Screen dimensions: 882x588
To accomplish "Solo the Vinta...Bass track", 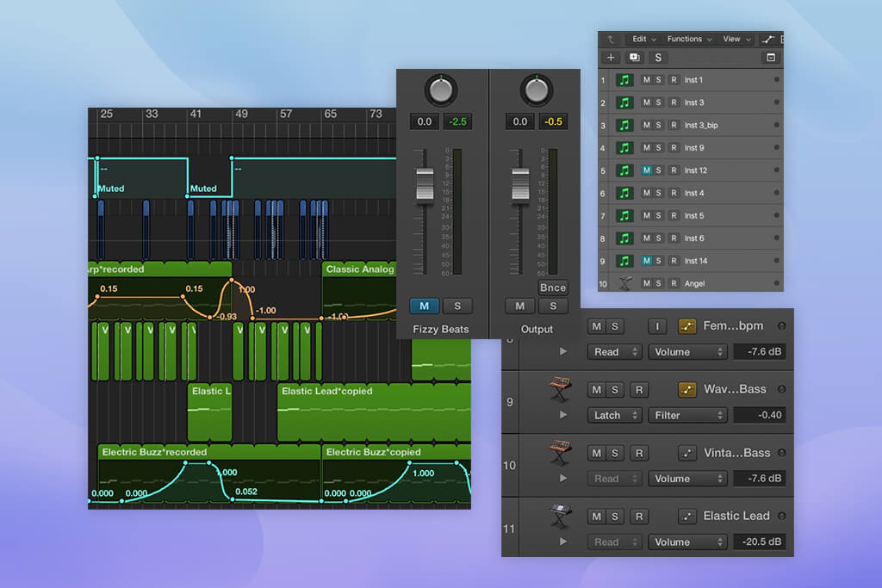I will (x=615, y=453).
